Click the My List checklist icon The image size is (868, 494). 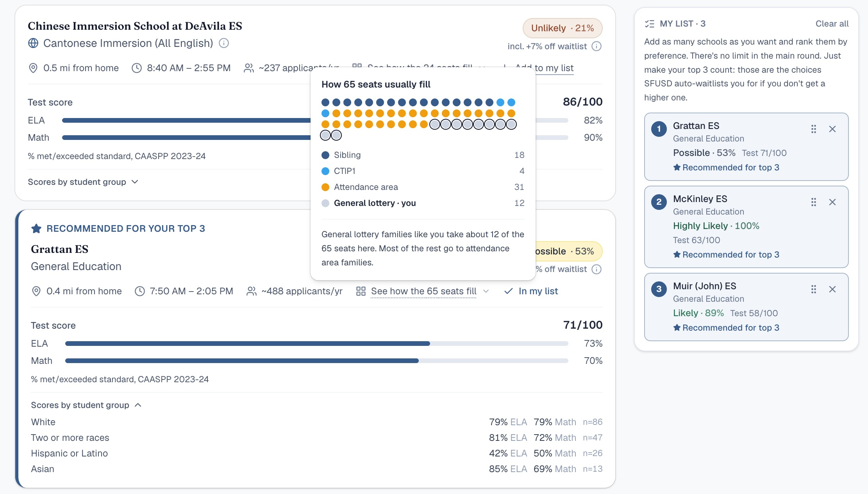point(650,24)
